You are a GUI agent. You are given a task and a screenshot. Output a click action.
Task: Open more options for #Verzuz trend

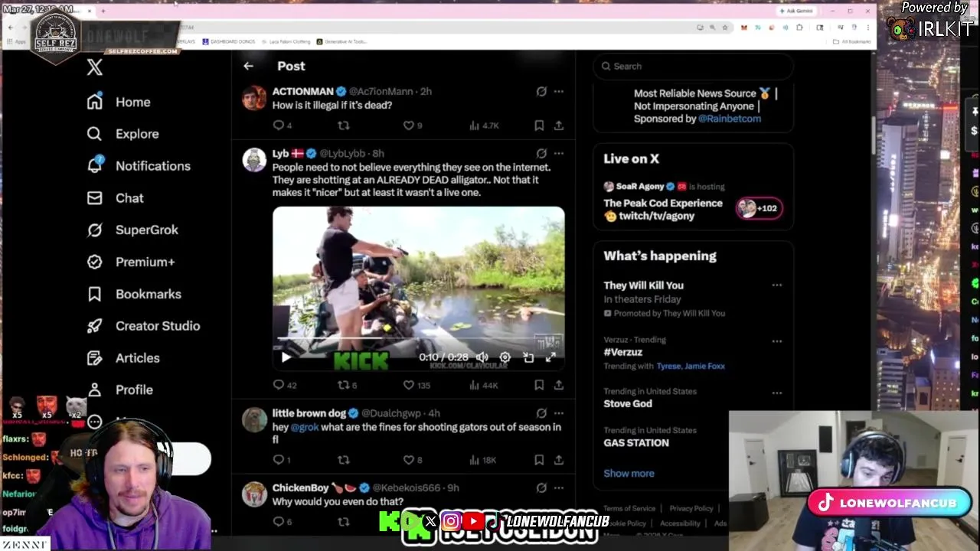pos(777,341)
